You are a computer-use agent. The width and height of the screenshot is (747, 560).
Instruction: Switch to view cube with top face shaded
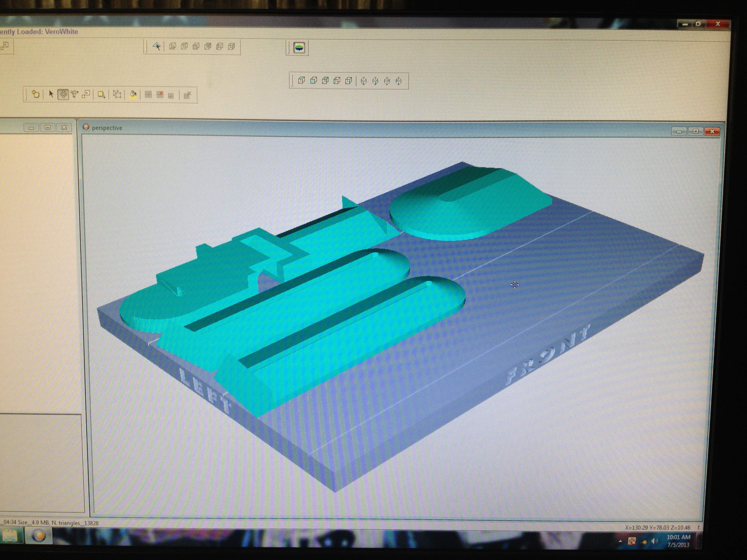click(x=302, y=80)
